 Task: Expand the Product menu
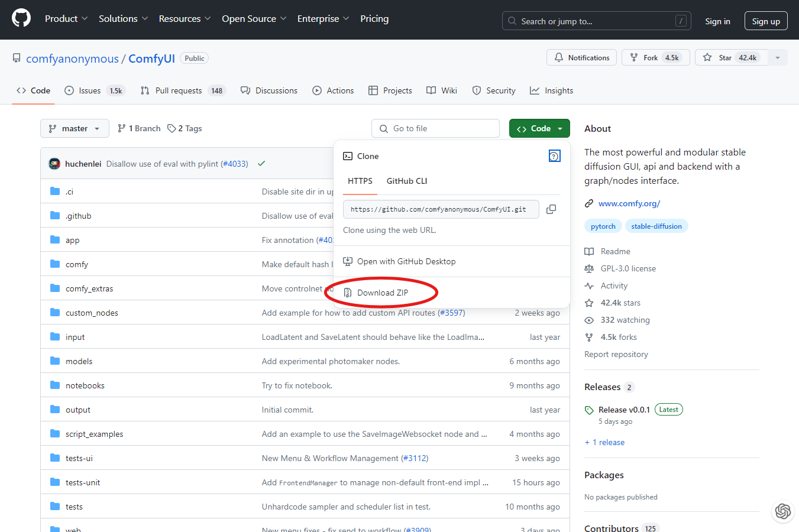click(x=66, y=19)
